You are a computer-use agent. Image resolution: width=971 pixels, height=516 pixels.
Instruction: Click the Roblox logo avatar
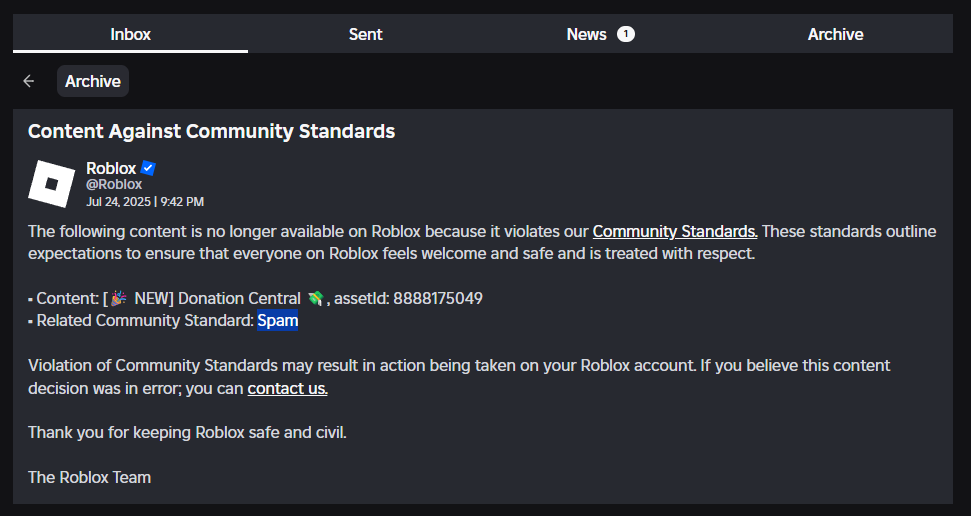pos(52,184)
